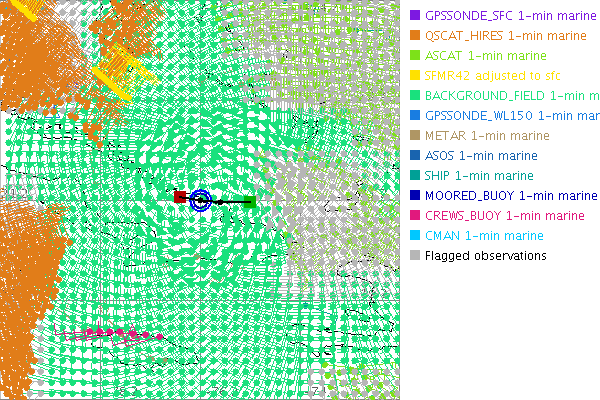Image resolution: width=600 pixels, height=400 pixels.
Task: Click the purple GPSSONDE_SFC legend swatch
Action: tap(415, 16)
